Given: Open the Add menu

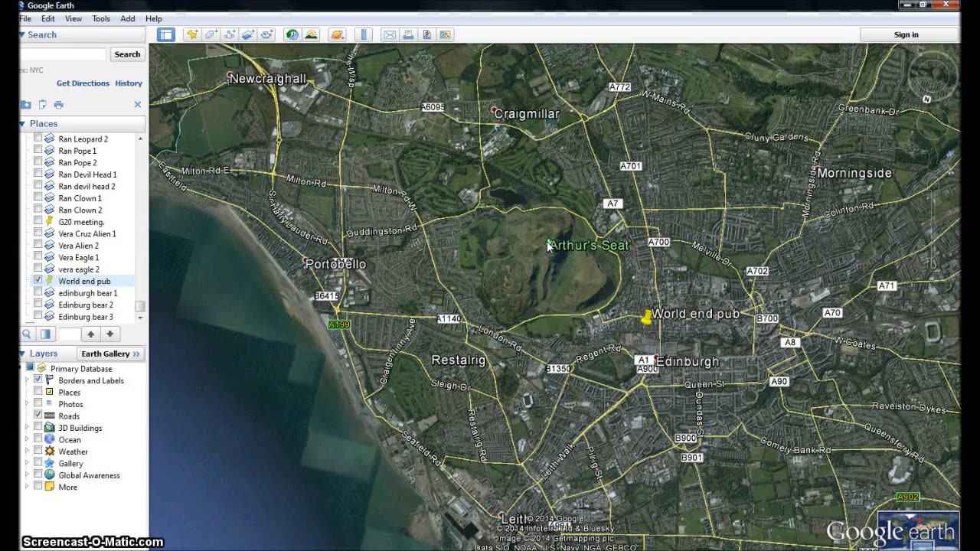Looking at the screenshot, I should pyautogui.click(x=128, y=18).
